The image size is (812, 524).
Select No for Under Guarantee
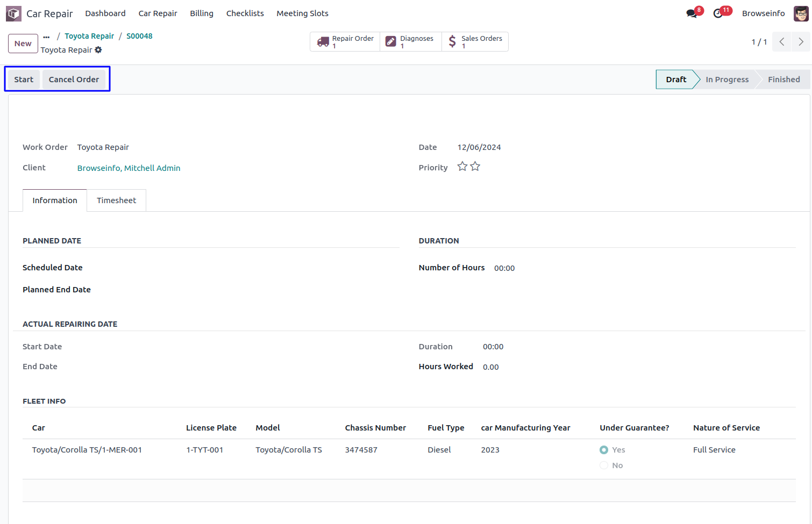coord(604,465)
